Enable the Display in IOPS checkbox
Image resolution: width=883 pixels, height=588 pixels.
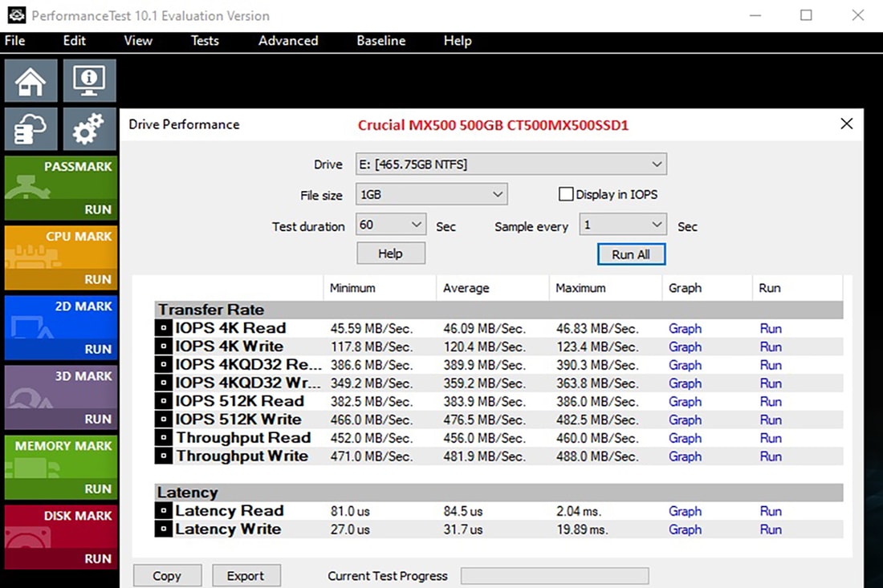pyautogui.click(x=566, y=194)
